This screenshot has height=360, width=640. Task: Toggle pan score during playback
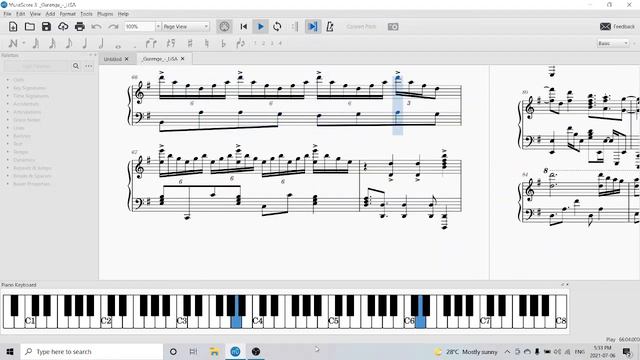click(313, 27)
